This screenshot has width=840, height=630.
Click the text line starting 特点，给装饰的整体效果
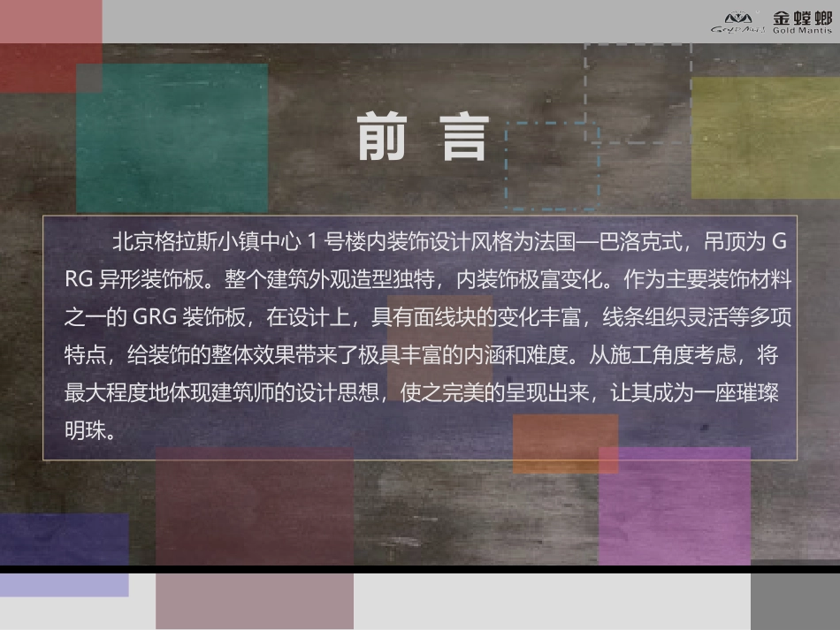tap(421, 355)
